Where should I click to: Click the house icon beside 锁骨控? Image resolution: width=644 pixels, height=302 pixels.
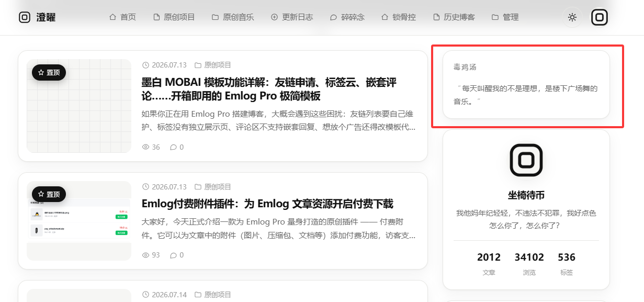385,17
